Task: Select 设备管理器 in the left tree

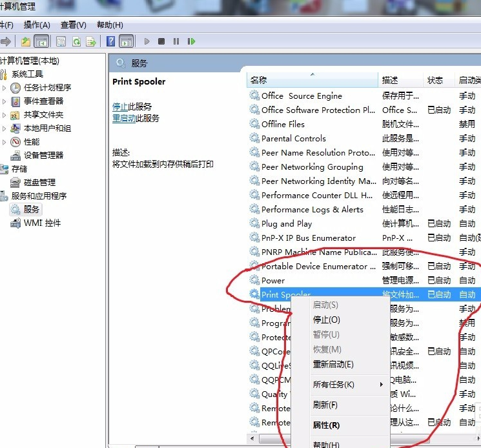Action: click(x=43, y=156)
